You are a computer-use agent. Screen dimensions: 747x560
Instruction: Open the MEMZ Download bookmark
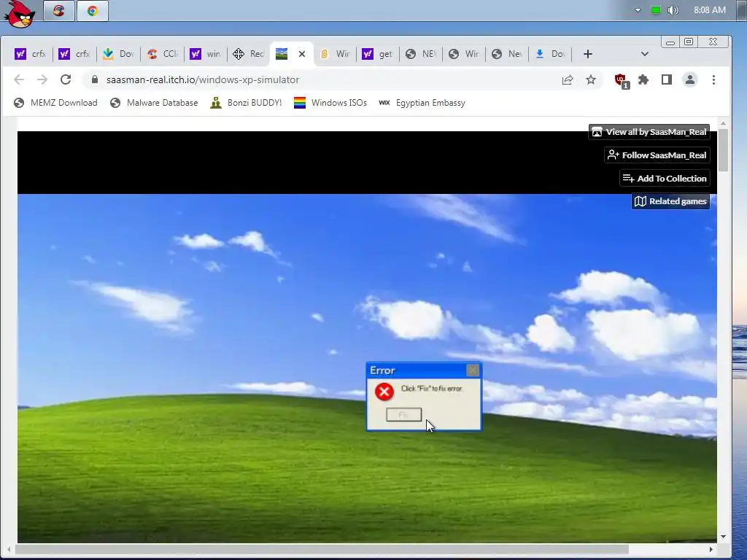[55, 103]
